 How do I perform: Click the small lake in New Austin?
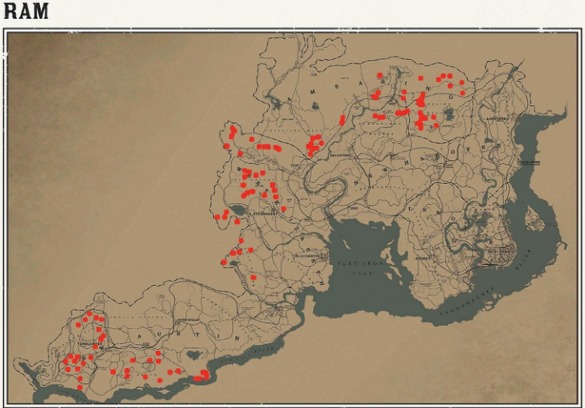[x=194, y=355]
